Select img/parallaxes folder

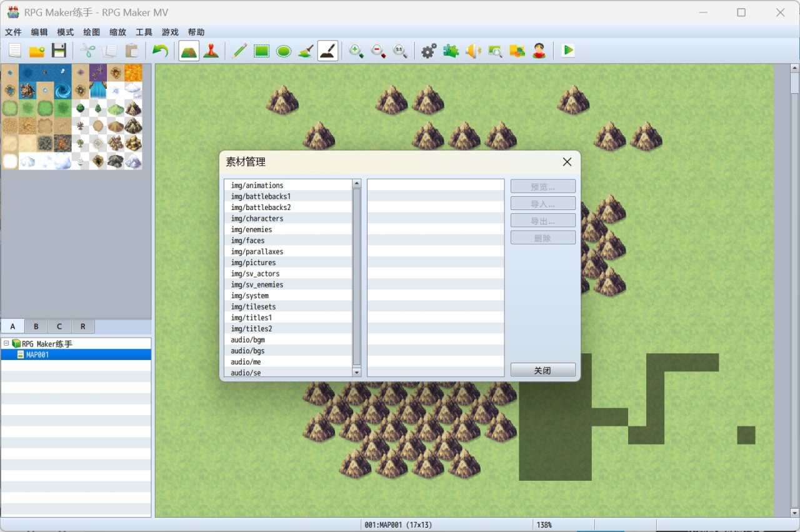pos(288,251)
